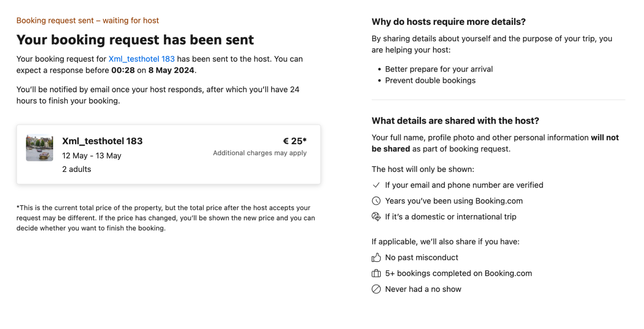
Task: Click the 12 May - 13 May dates
Action: pyautogui.click(x=92, y=156)
